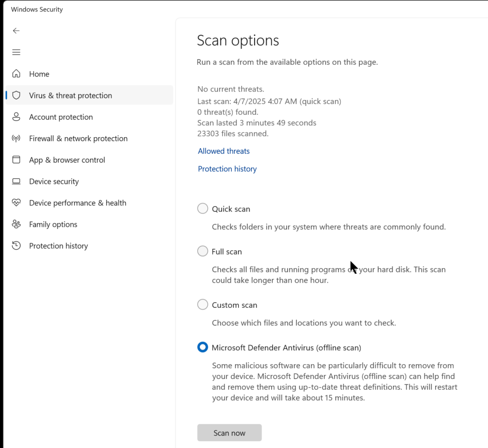Screen dimensions: 488x448
Task: Click the Device performance heart icon
Action: 16,203
